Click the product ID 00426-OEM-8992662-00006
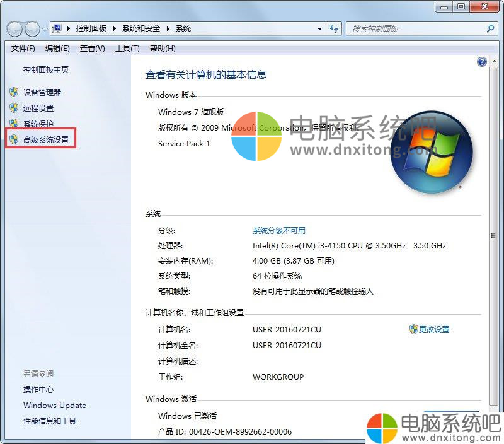Viewport: 504px width, 444px height. click(240, 432)
